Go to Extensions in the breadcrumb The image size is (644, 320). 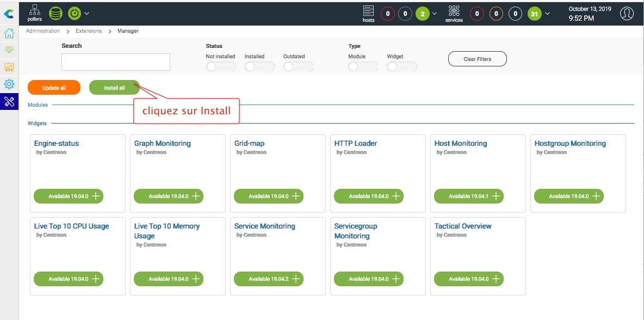pos(89,31)
